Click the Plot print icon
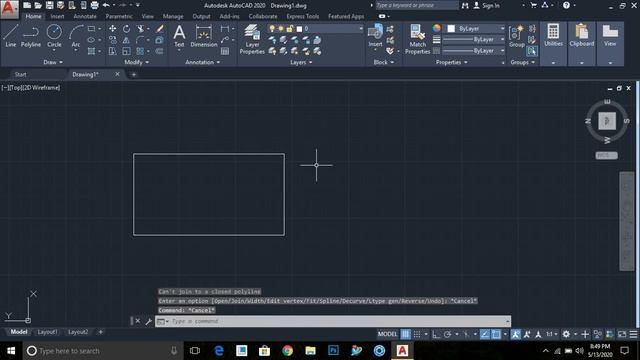The width and height of the screenshot is (640, 360). click(95, 5)
